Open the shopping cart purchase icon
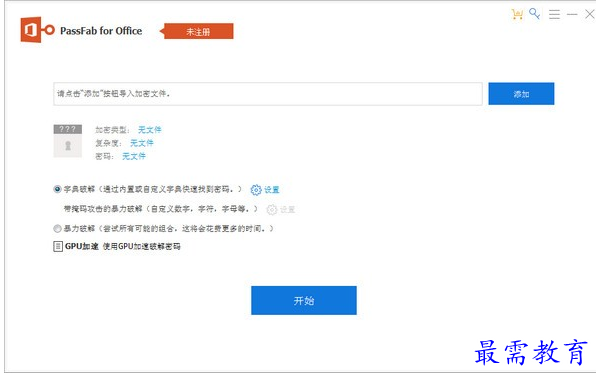 (517, 14)
